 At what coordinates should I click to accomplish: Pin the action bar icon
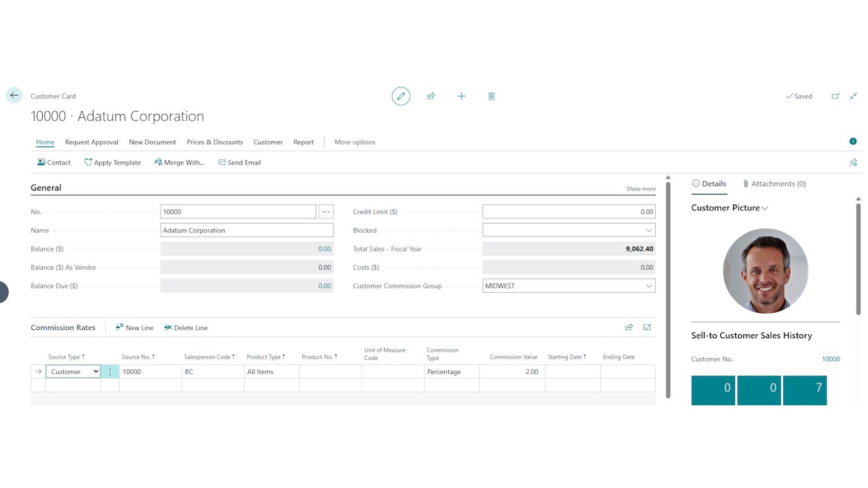(853, 163)
